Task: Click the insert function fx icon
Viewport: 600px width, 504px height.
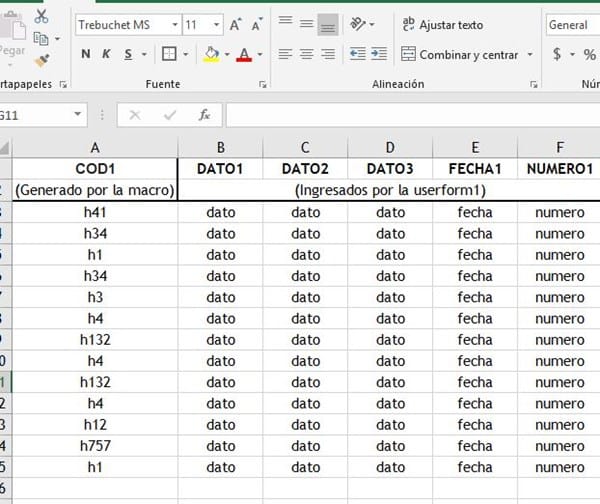Action: tap(204, 115)
